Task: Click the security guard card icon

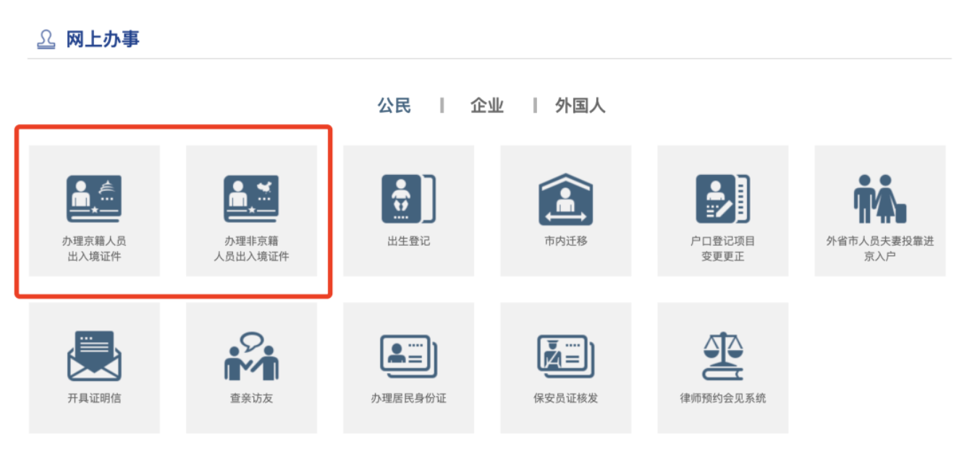Action: (565, 356)
